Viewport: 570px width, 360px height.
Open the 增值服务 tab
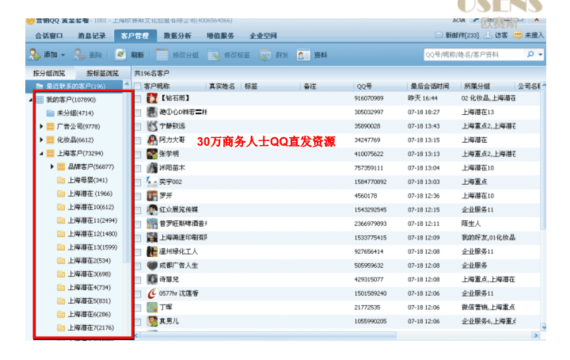220,36
